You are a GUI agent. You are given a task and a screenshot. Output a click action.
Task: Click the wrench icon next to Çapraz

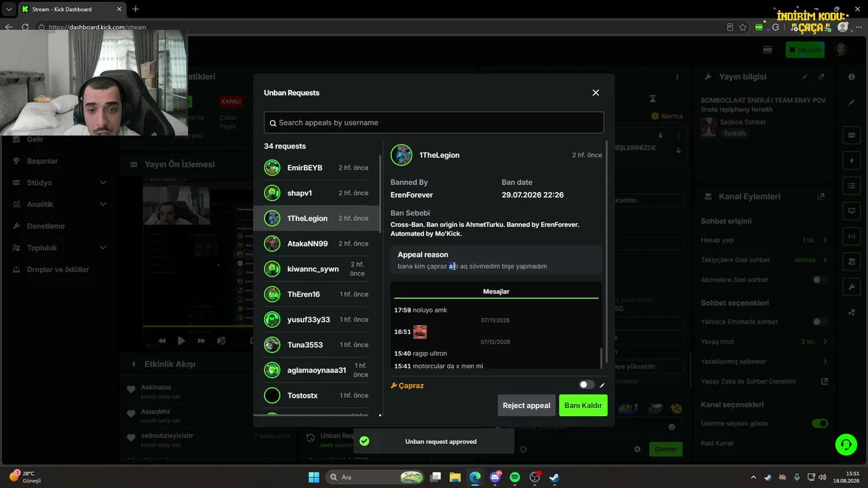click(393, 386)
